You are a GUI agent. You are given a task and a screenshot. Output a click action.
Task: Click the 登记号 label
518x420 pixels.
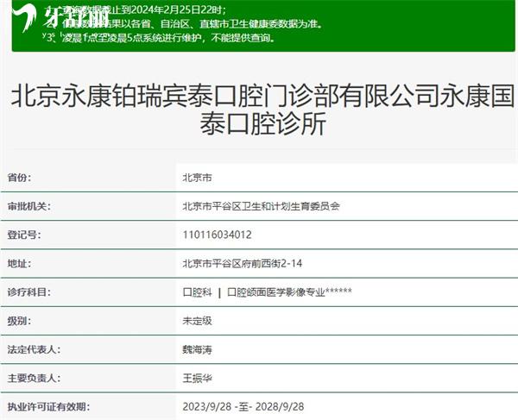point(24,235)
